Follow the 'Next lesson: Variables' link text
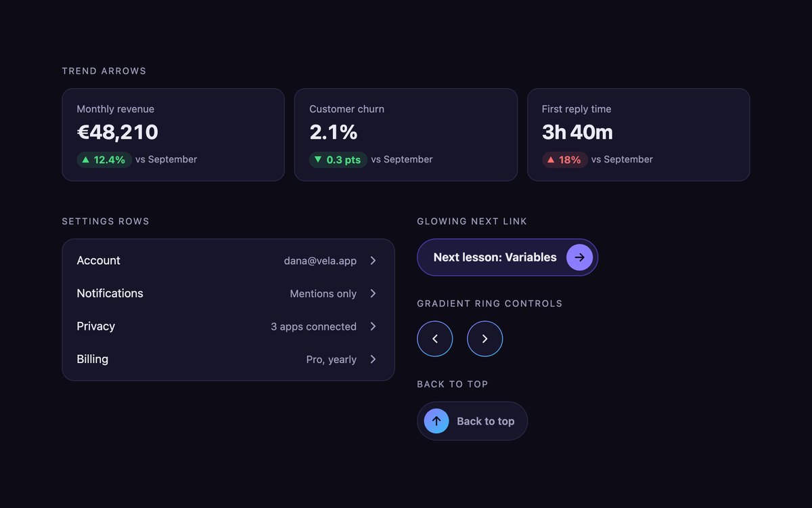Viewport: 812px width, 508px height. tap(495, 257)
